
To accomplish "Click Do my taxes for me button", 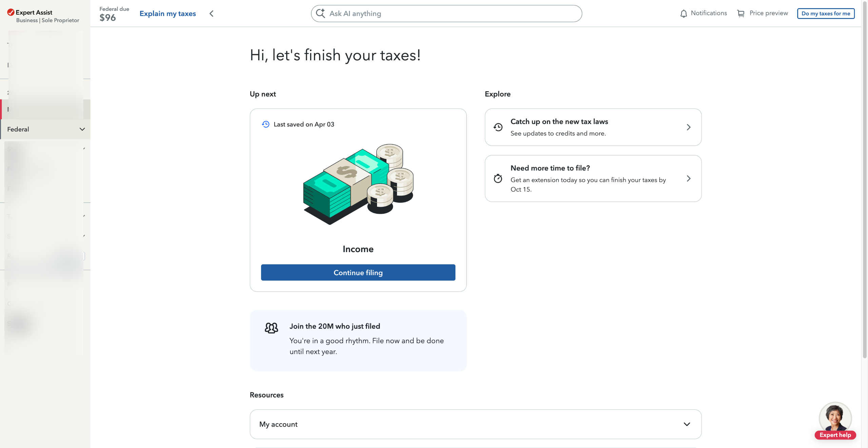I will tap(826, 14).
